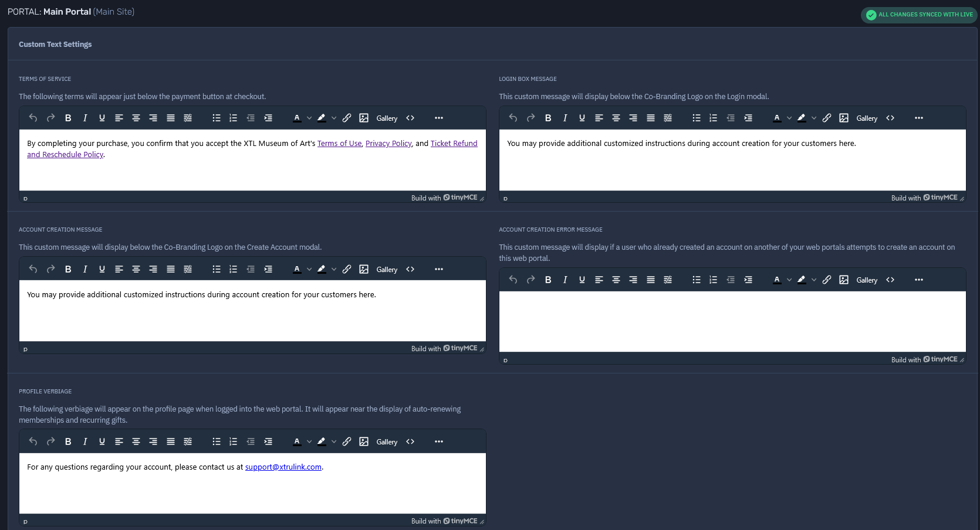Insert numbered list in Account Creation Error Message editor

(x=714, y=280)
